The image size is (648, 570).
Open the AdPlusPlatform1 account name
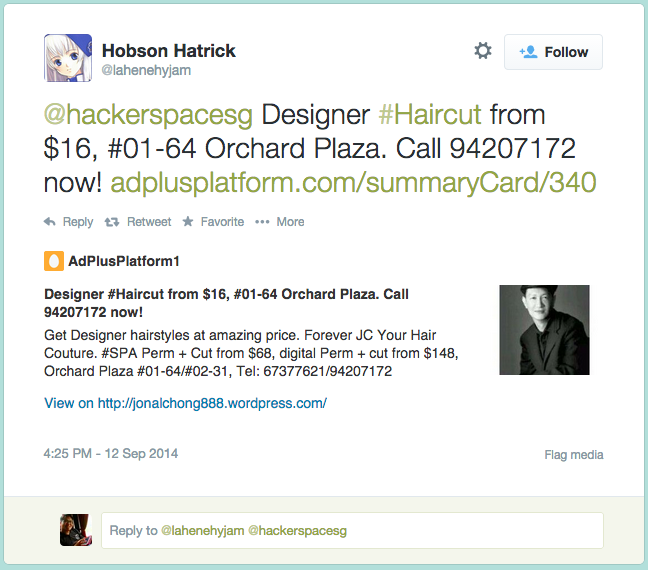(x=124, y=261)
